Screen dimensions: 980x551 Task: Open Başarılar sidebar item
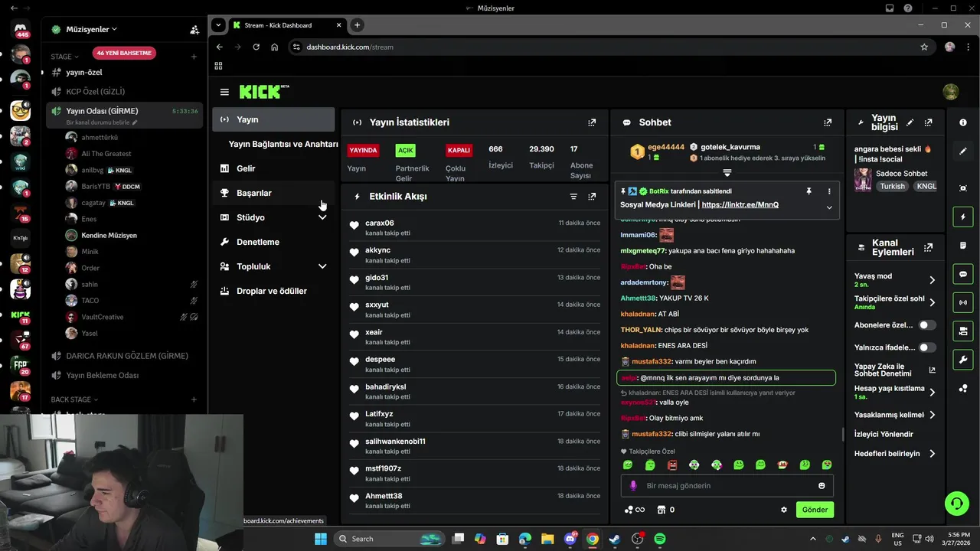tap(273, 193)
